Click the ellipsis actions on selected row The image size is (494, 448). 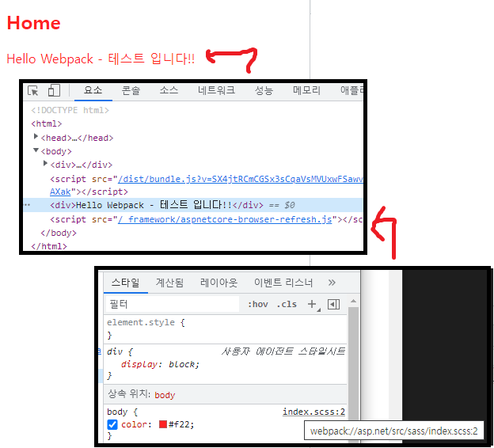click(x=28, y=205)
